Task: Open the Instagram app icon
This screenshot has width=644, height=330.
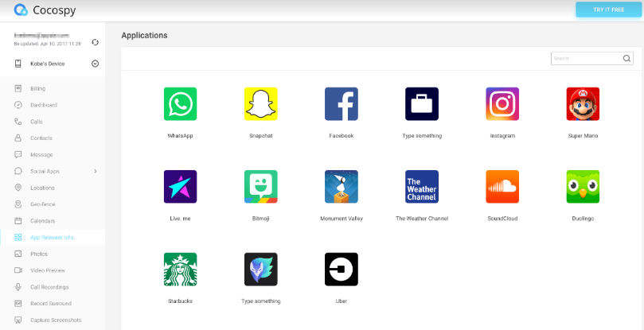Action: pyautogui.click(x=502, y=104)
